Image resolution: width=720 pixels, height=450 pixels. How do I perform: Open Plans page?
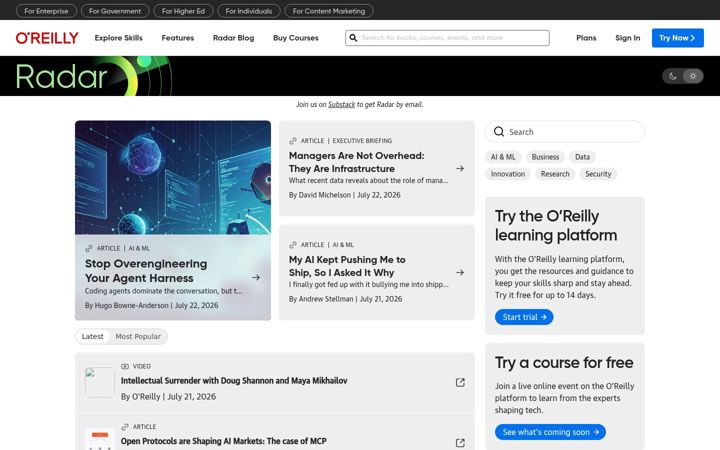pyautogui.click(x=586, y=38)
